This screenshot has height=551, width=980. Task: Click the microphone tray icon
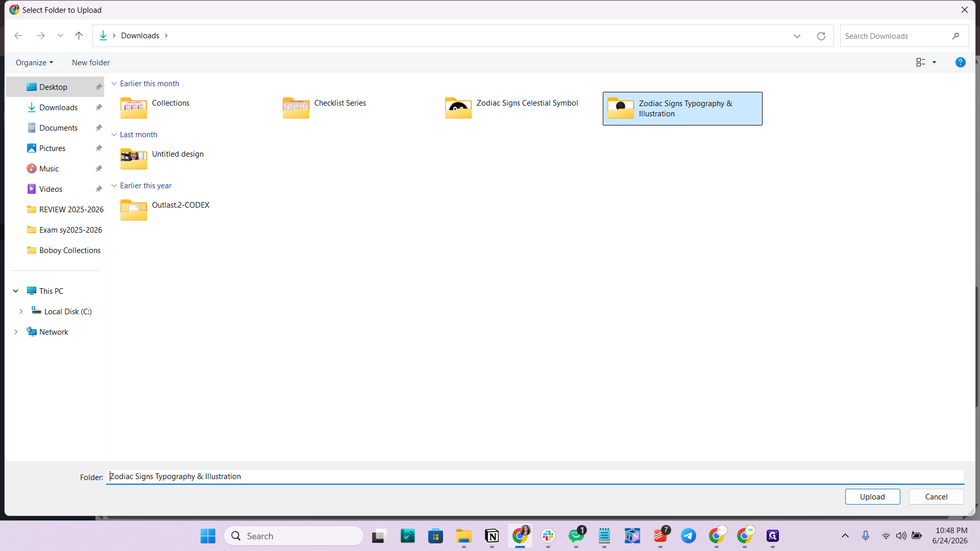[866, 536]
